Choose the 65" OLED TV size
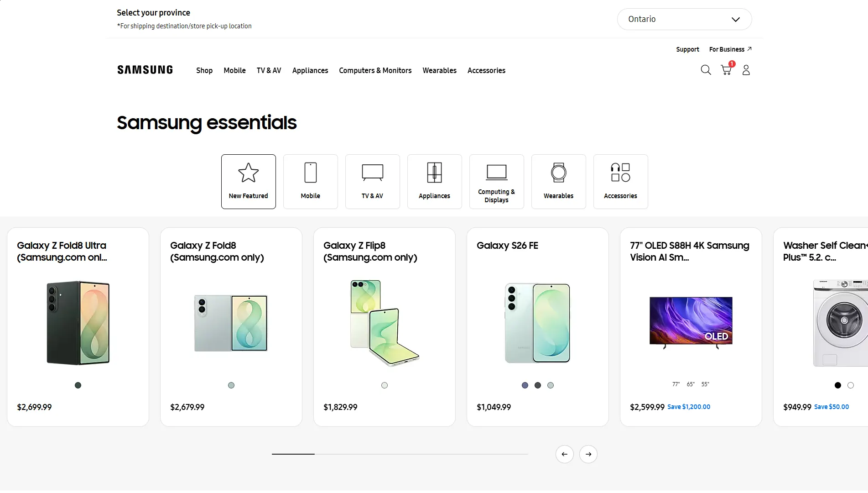868x493 pixels. (x=691, y=384)
